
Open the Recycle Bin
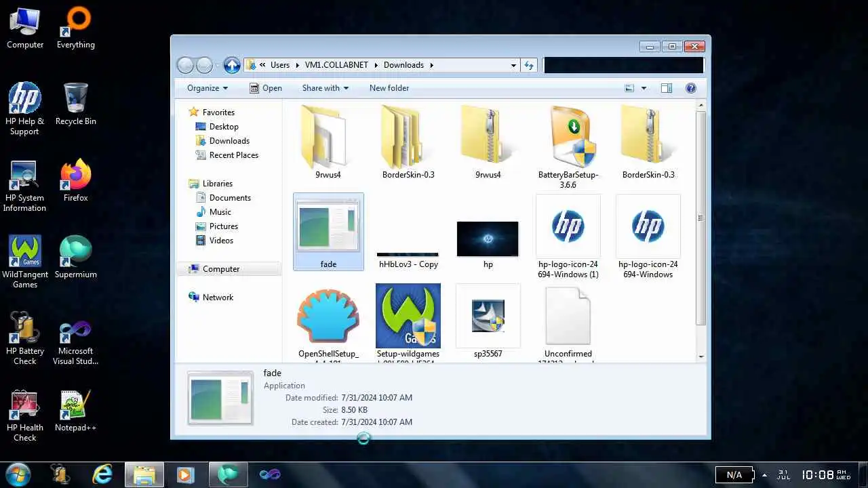click(75, 104)
